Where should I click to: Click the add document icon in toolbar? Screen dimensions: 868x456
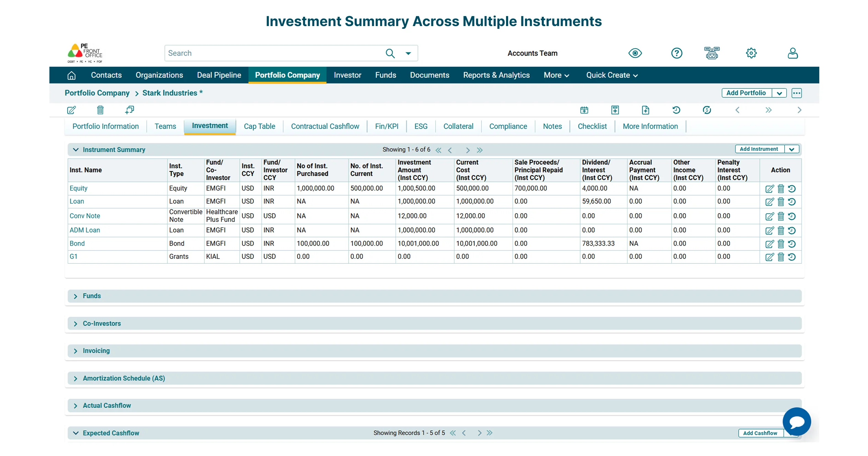click(645, 110)
